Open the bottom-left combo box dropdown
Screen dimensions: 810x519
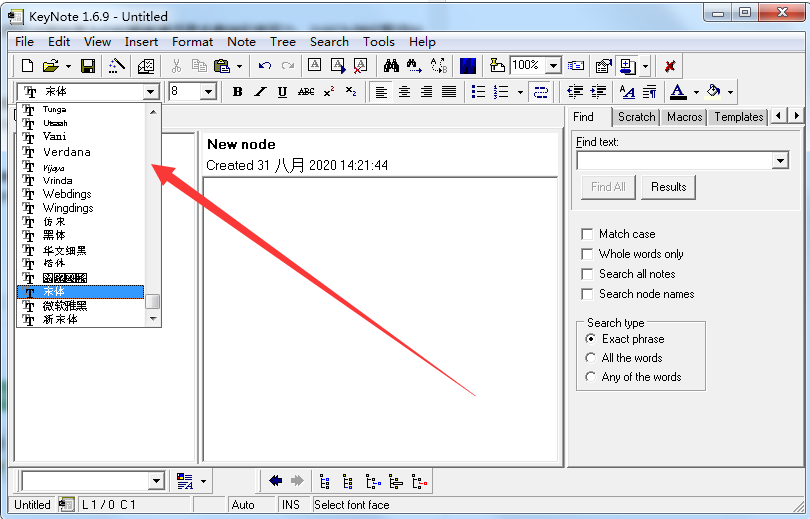(156, 481)
